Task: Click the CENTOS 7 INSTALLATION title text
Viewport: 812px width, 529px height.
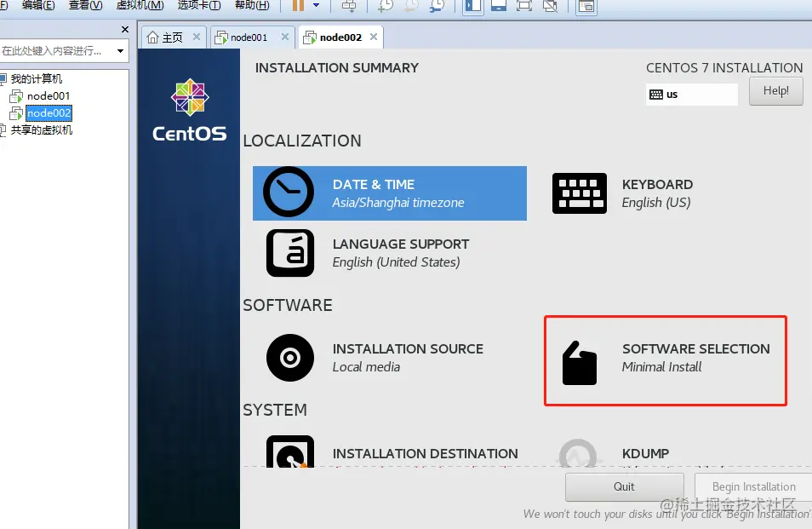Action: point(724,68)
